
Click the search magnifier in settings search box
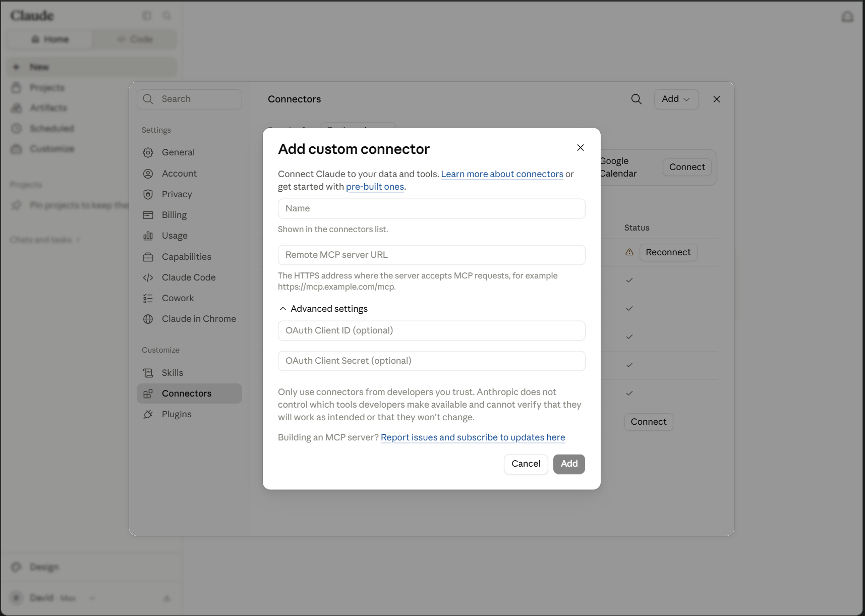[x=148, y=99]
